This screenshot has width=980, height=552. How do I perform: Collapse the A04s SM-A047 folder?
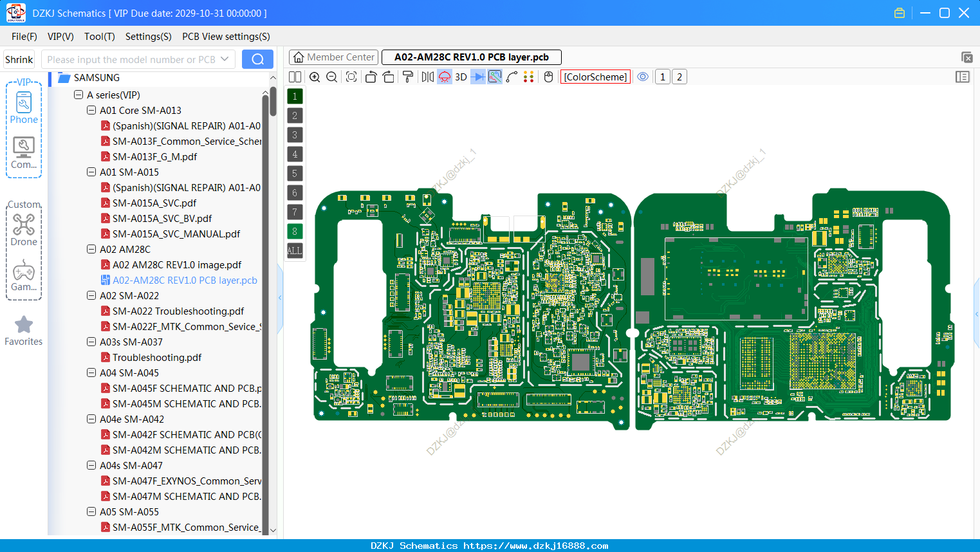(91, 465)
